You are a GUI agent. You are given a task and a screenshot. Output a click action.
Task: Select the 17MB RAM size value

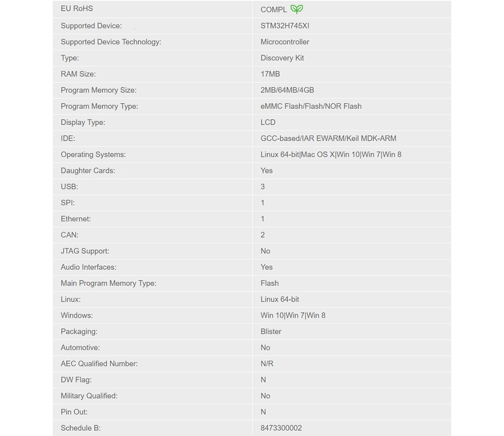[270, 74]
